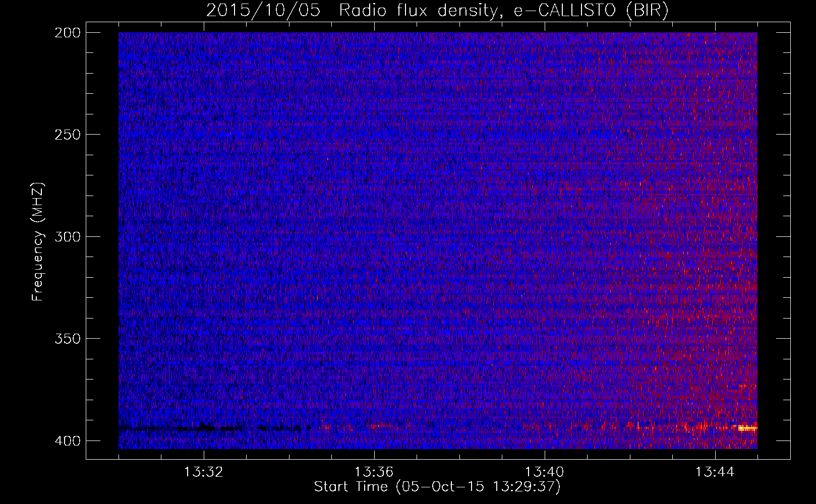Click the bright yellow burst near 400 MHz

(747, 428)
